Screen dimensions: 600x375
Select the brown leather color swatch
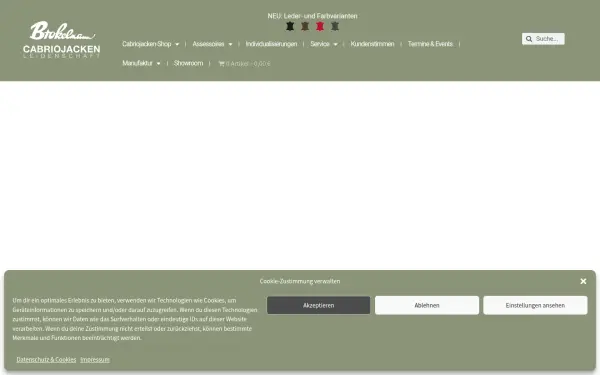click(305, 26)
